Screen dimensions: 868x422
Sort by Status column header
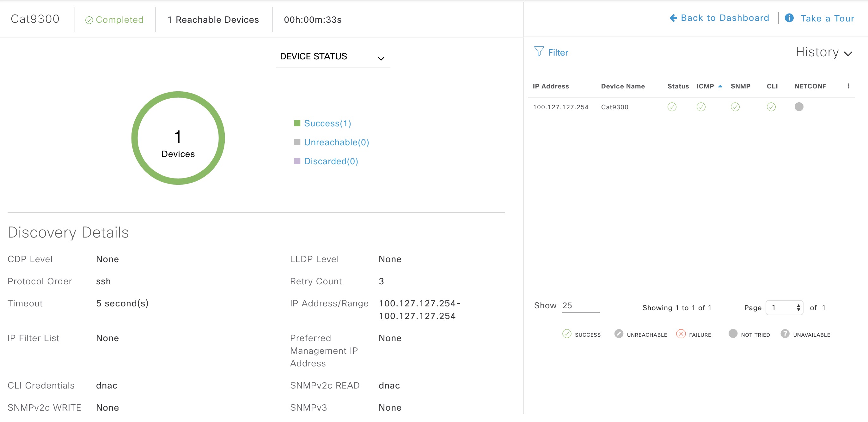[678, 86]
